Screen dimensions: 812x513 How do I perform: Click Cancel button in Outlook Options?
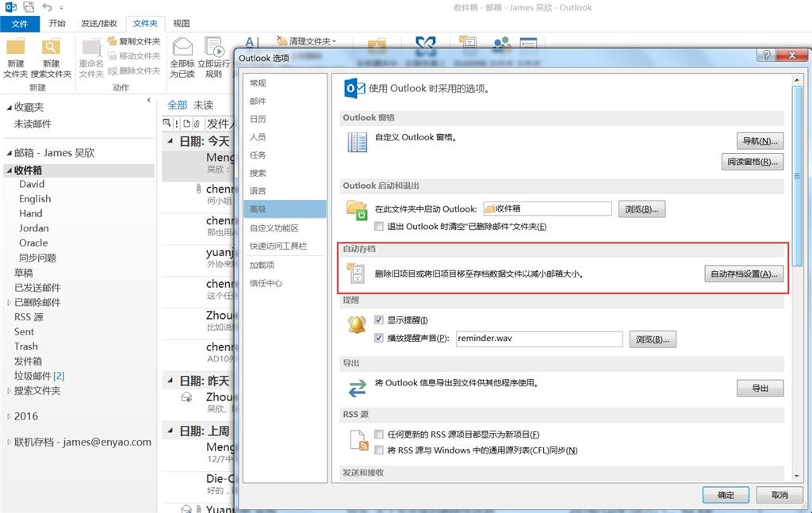click(x=779, y=495)
